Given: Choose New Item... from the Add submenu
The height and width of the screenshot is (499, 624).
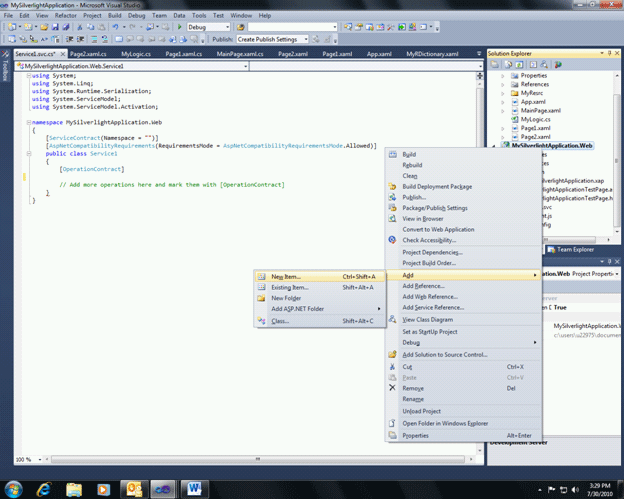Looking at the screenshot, I should click(x=286, y=277).
